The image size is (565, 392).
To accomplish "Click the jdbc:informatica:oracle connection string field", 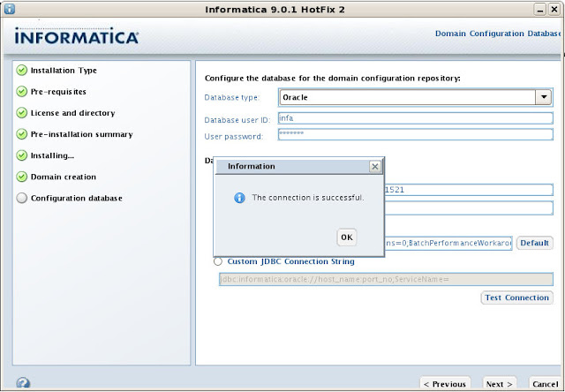I will tap(386, 279).
